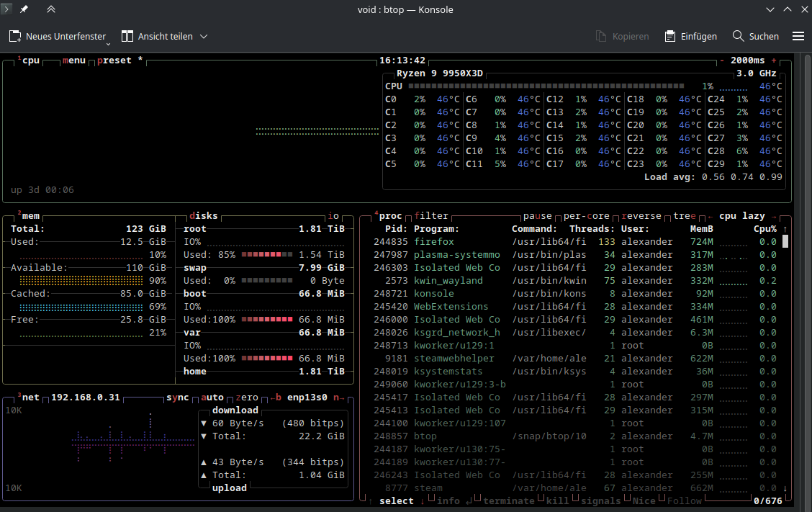
Task: Toggle the cpu box header
Action: click(x=29, y=60)
